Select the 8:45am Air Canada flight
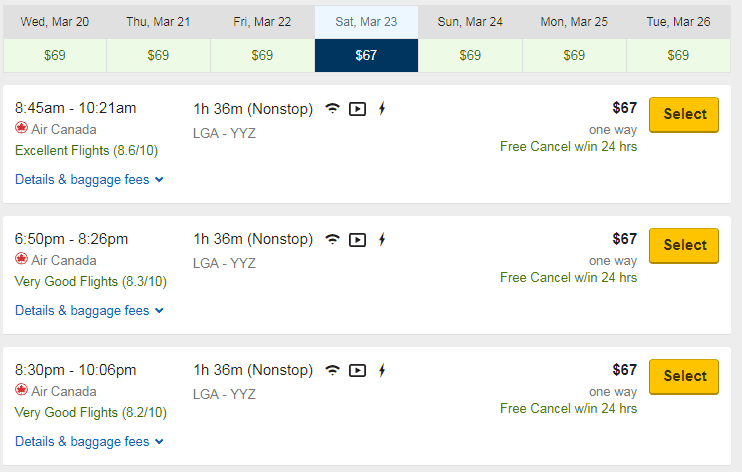The image size is (742, 472). [684, 115]
